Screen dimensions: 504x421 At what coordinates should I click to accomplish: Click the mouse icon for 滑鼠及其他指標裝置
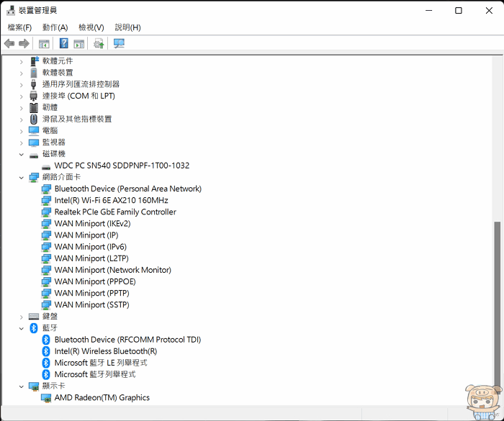(x=34, y=119)
